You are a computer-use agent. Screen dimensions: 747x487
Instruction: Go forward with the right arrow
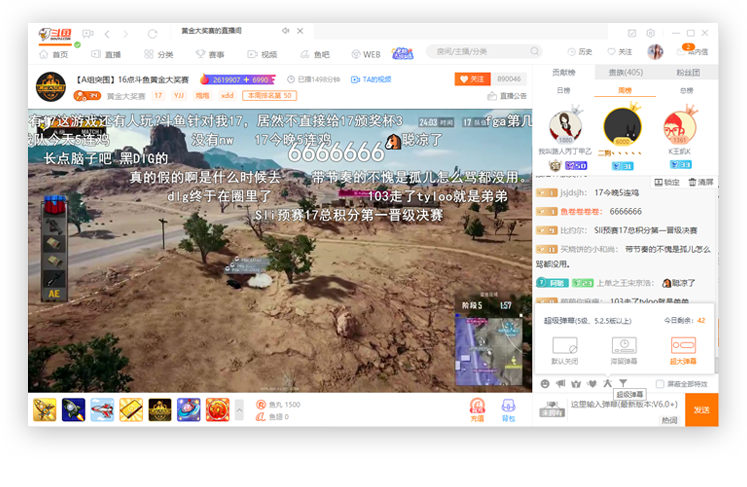pyautogui.click(x=125, y=34)
